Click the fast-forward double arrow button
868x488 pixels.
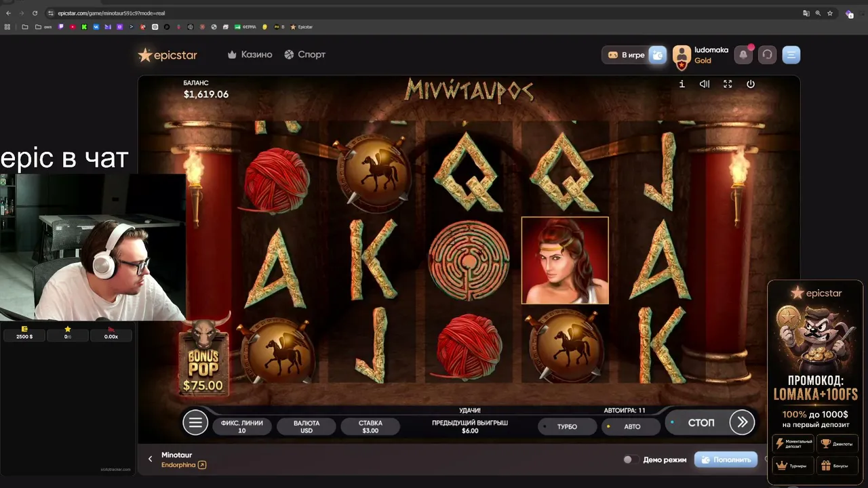point(743,422)
